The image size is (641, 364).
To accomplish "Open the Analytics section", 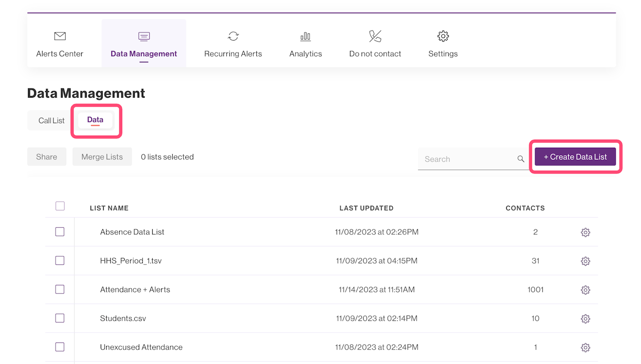I will [x=305, y=44].
